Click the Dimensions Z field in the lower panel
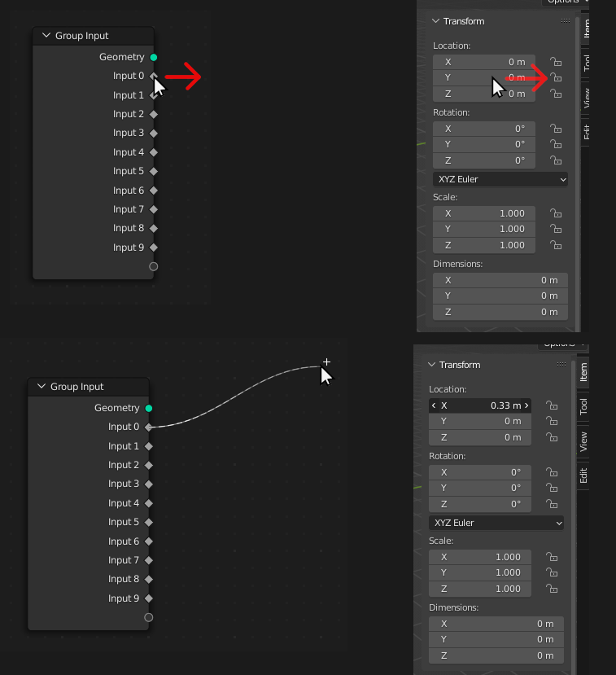616x675 pixels. tap(496, 655)
